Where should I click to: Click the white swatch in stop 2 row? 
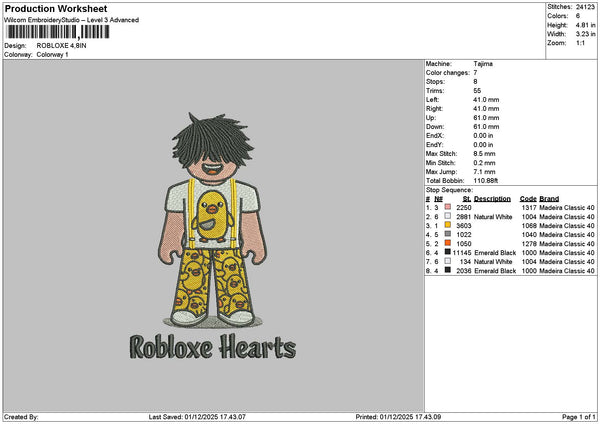448,216
